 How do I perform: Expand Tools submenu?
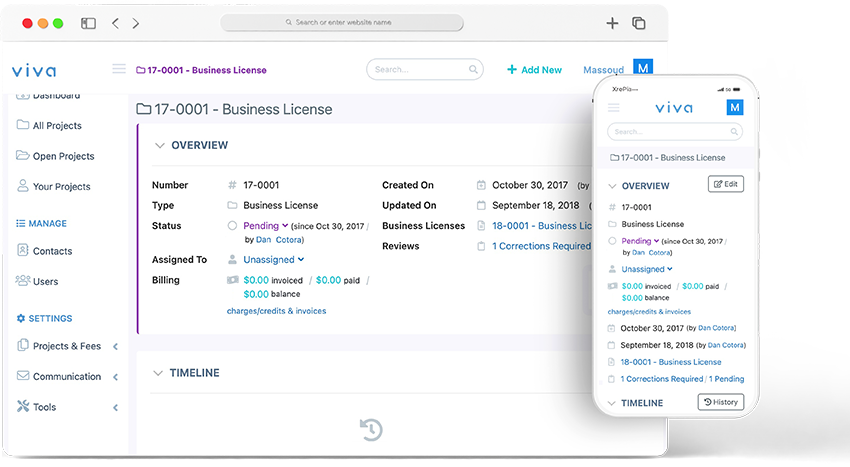pos(115,407)
